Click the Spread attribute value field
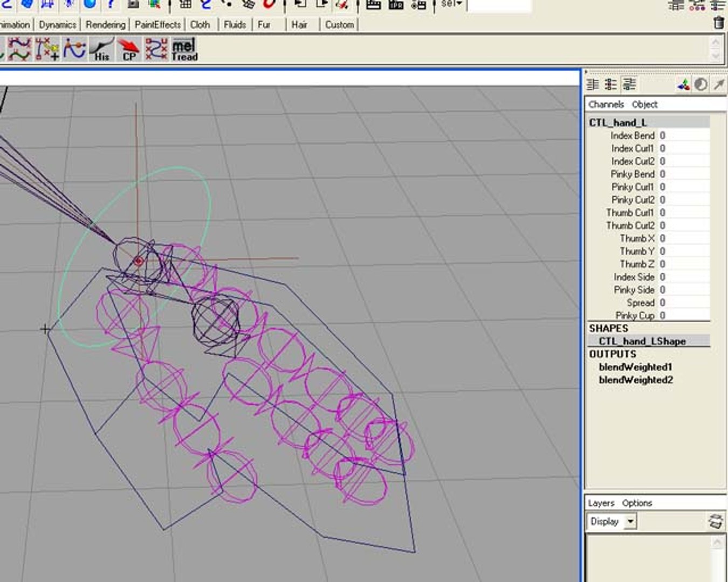Image resolution: width=728 pixels, height=582 pixels. 683,303
